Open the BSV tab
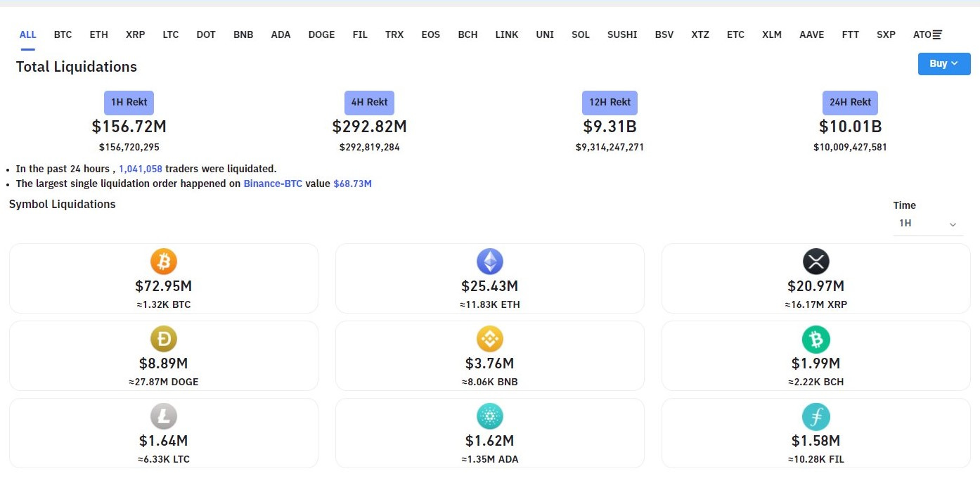This screenshot has width=980, height=483. pos(664,34)
